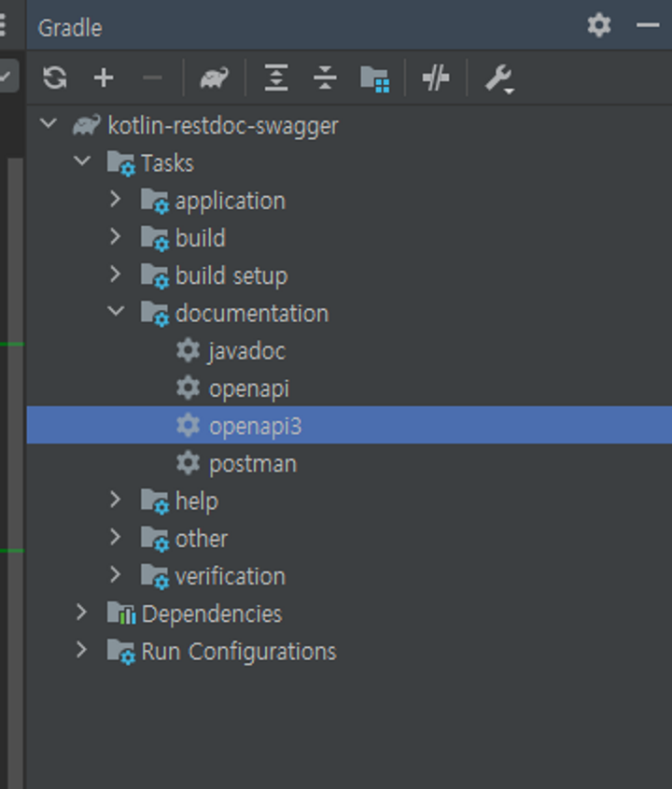672x789 pixels.
Task: Expand the Dependencies node
Action: tap(81, 613)
